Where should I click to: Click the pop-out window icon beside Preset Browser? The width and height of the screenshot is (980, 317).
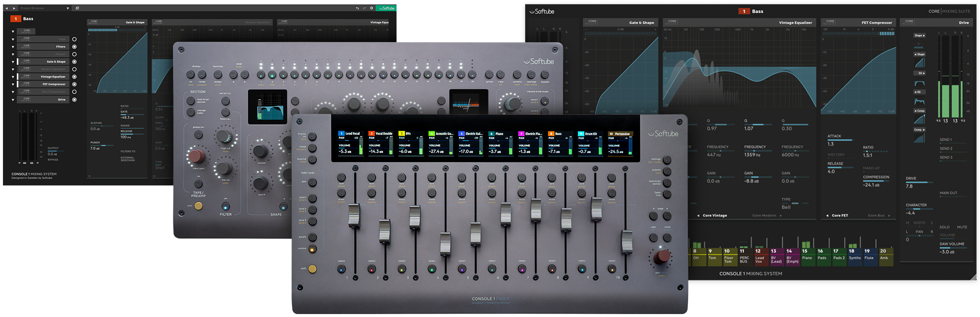[x=77, y=8]
